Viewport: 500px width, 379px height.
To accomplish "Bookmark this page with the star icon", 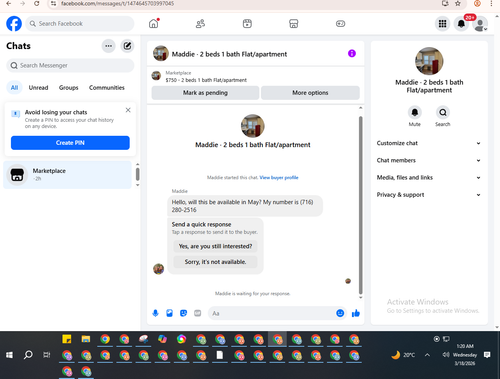I will coord(458,3).
